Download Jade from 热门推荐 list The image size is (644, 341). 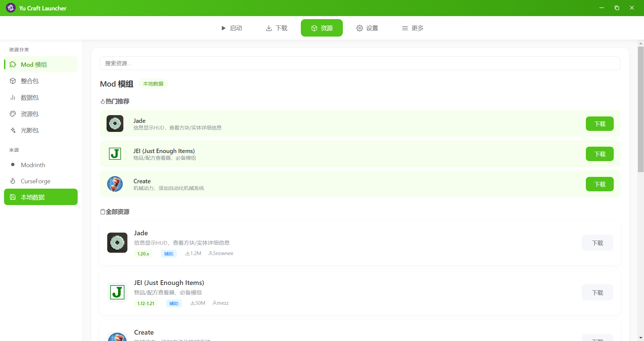600,124
